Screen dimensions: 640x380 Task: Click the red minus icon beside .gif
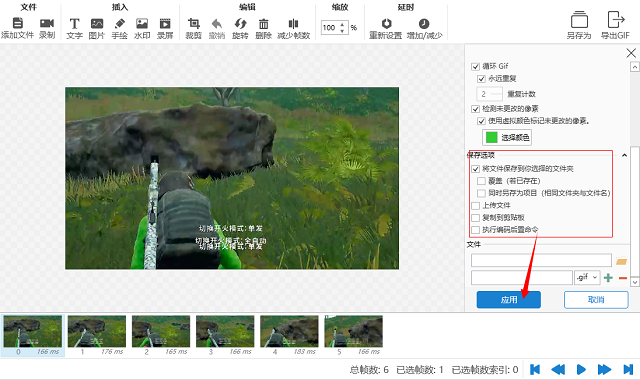pos(623,278)
